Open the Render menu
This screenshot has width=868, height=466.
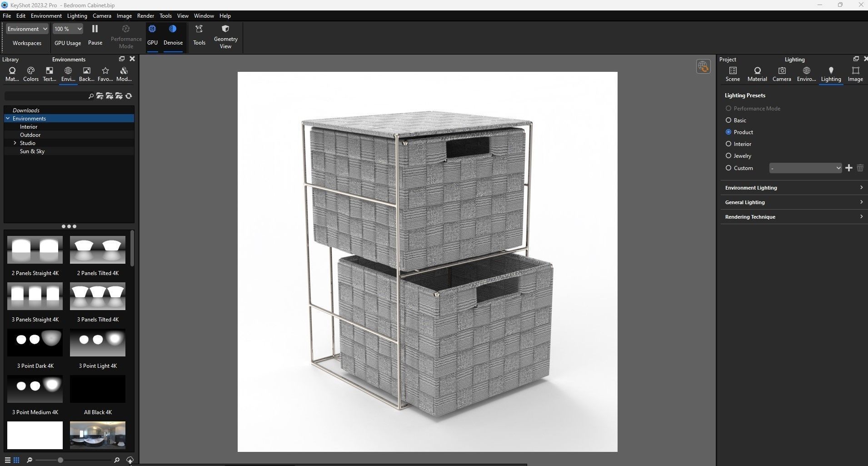point(145,15)
